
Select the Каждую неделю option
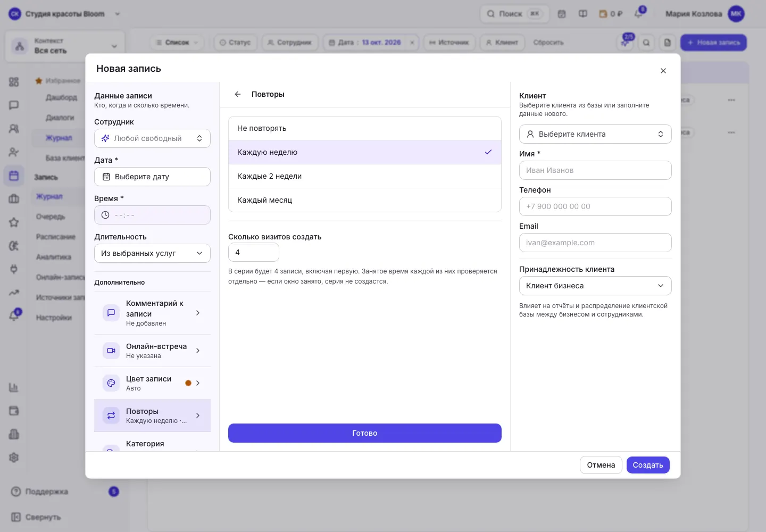pos(365,152)
